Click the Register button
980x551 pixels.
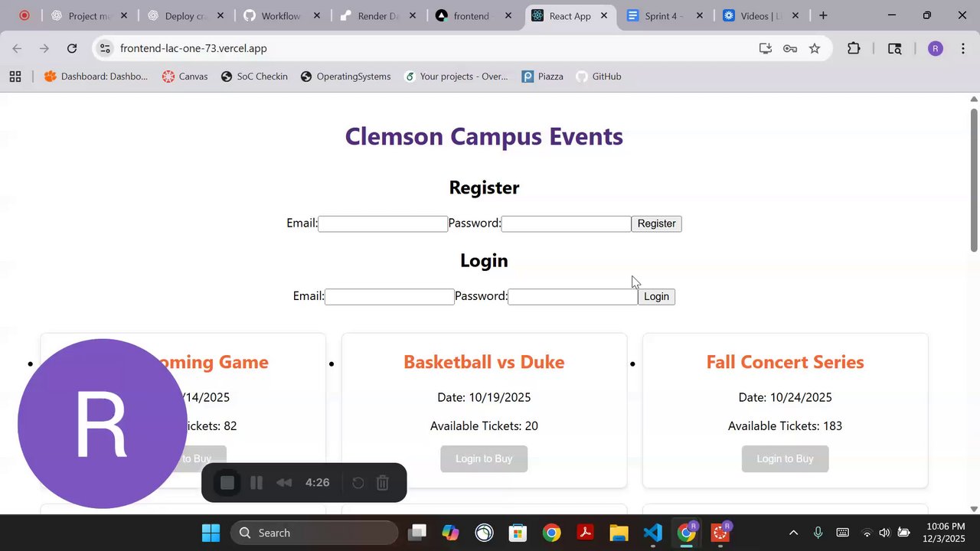pos(656,223)
